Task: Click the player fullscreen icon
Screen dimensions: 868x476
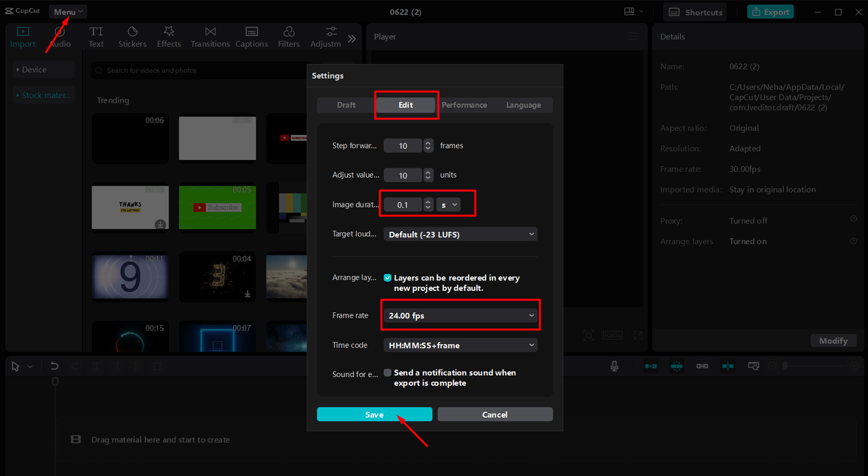Action: click(x=638, y=335)
